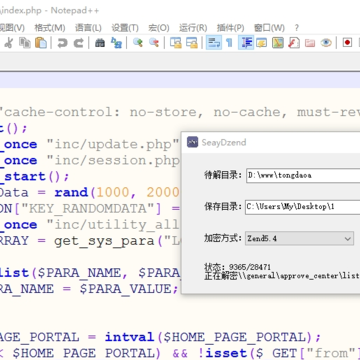Open Folder as Workspace icon

click(310, 43)
